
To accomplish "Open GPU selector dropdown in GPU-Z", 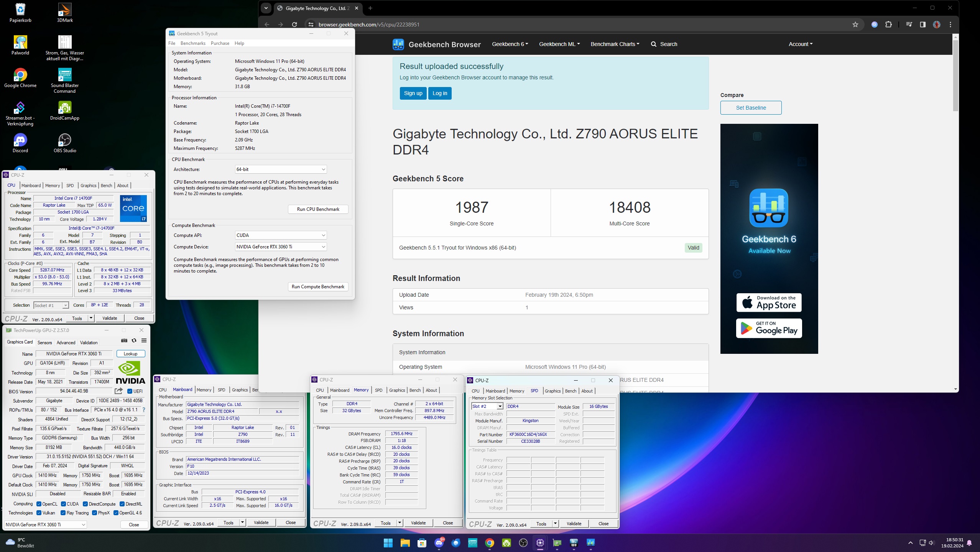I will tap(46, 525).
